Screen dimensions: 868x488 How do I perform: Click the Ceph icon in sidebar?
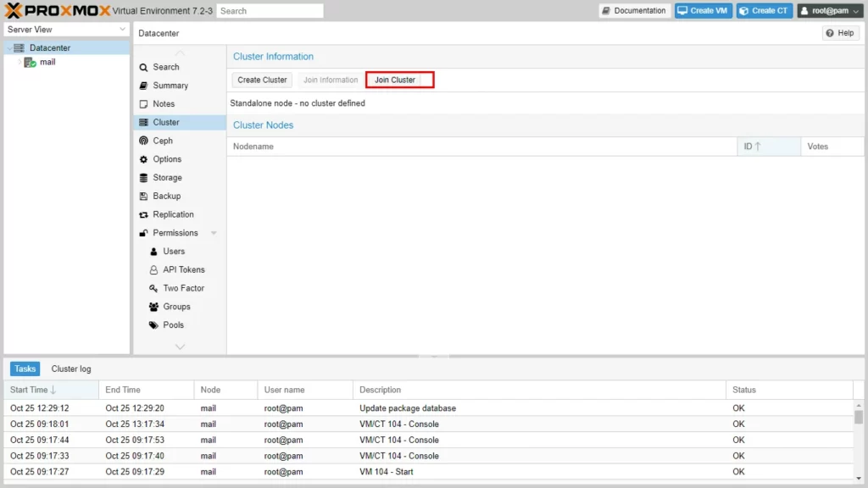(144, 141)
